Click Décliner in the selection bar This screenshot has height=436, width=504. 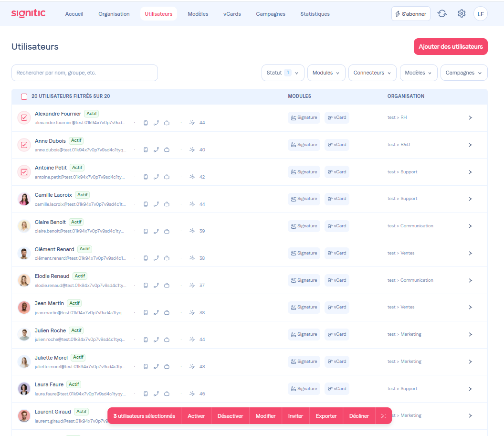(359, 416)
